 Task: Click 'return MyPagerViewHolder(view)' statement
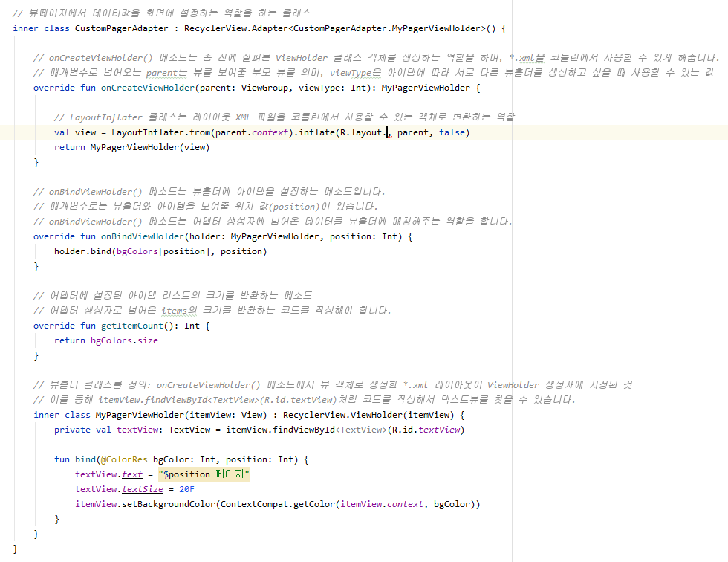(132, 147)
